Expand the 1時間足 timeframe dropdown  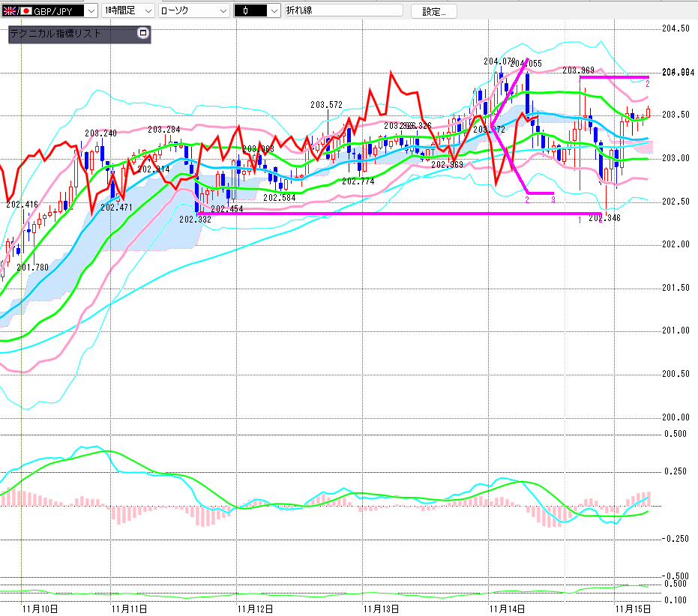(x=147, y=10)
